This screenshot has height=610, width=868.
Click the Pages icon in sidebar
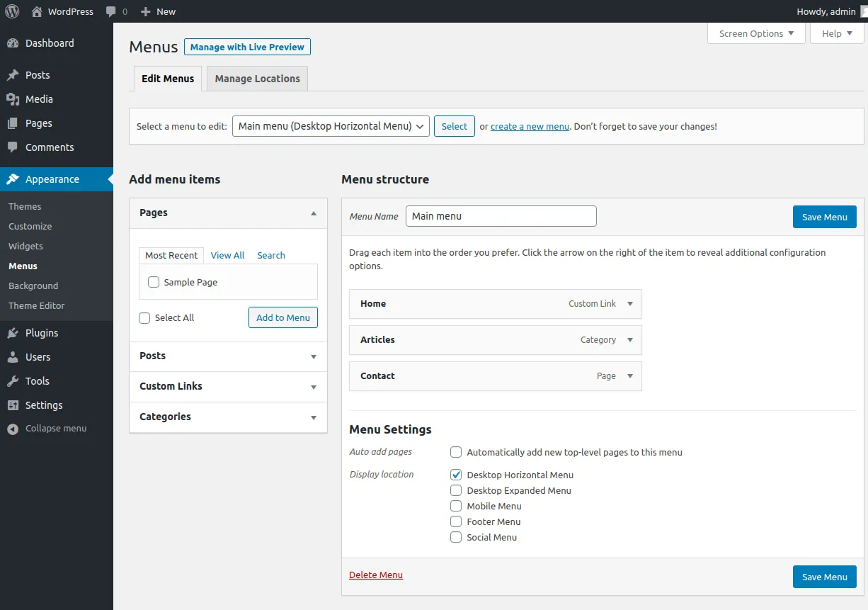[x=13, y=123]
